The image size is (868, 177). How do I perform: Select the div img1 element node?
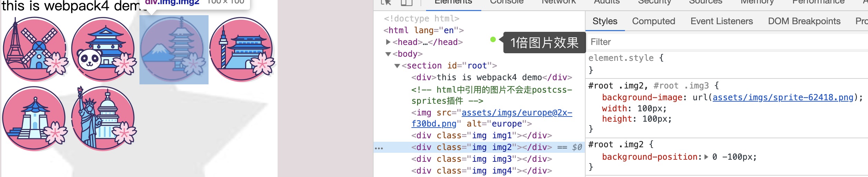481,136
